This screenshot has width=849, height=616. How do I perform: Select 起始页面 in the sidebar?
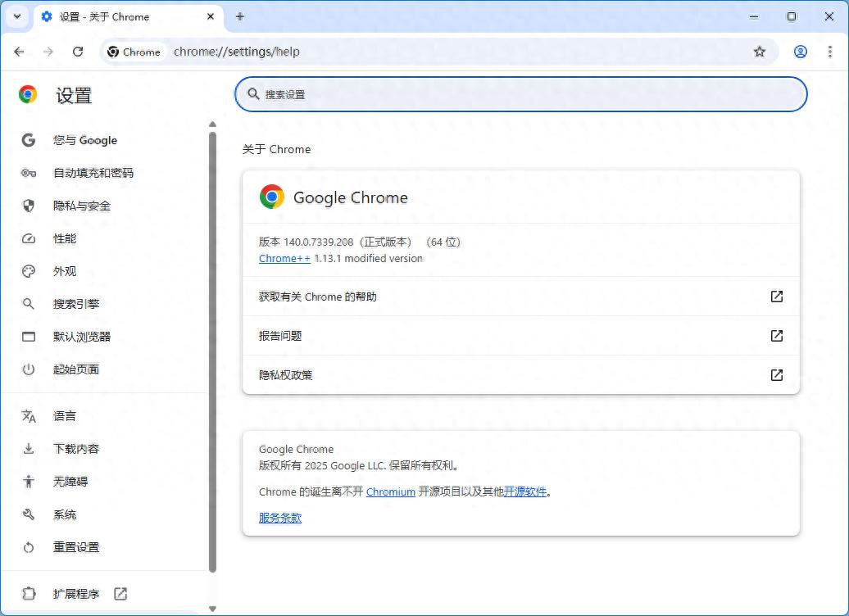point(76,369)
